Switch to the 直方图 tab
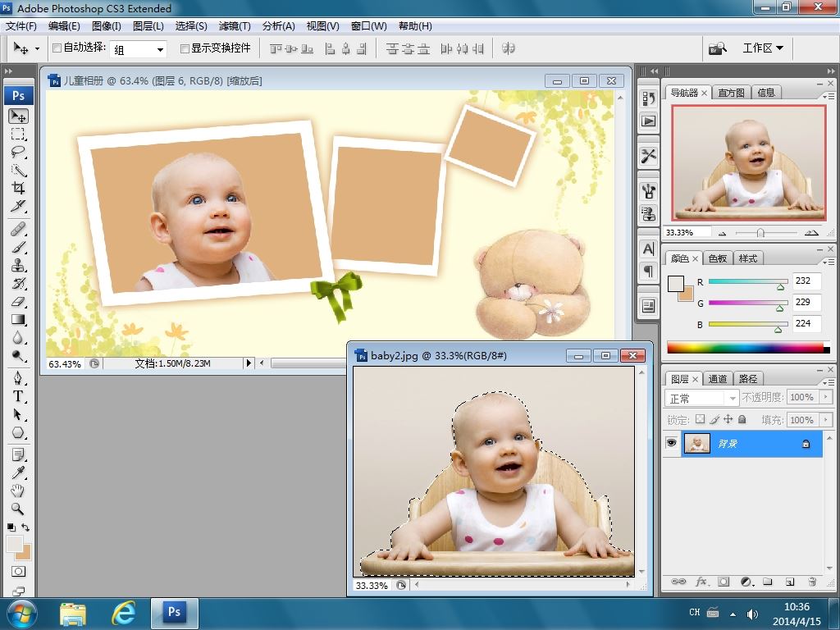 (x=731, y=93)
